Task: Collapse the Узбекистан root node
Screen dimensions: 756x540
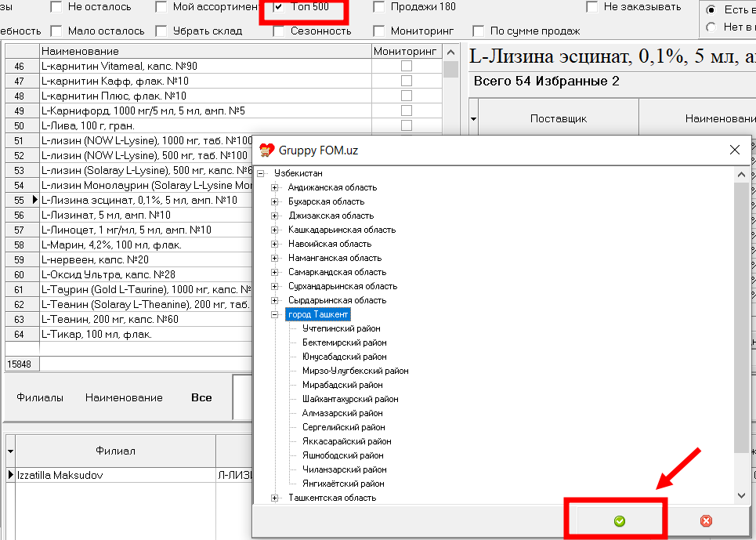Action: coord(262,173)
